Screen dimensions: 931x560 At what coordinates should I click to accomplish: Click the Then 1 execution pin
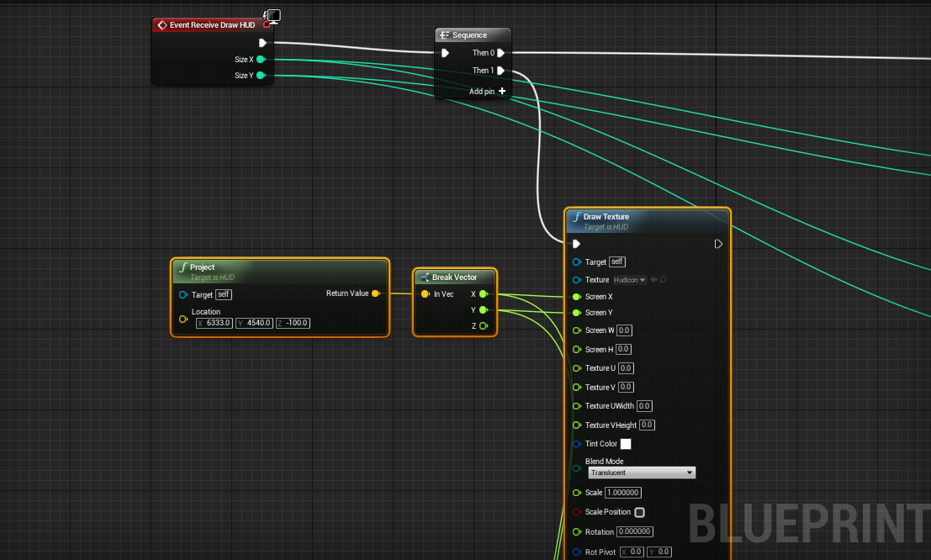[500, 71]
